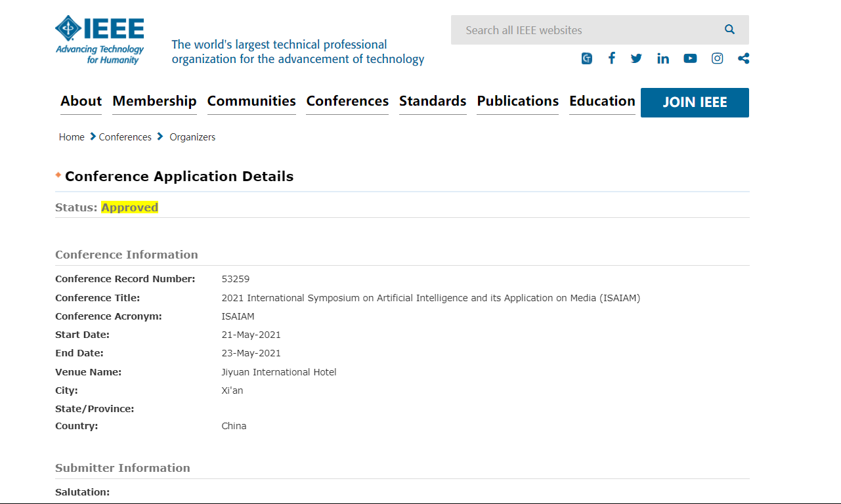Image resolution: width=841 pixels, height=504 pixels.
Task: Click the search magnifier icon
Action: click(x=729, y=30)
